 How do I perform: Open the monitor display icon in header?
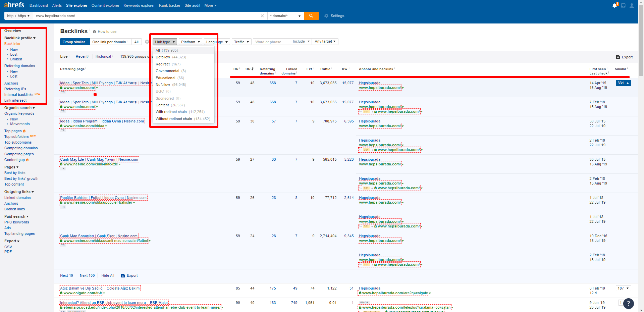(623, 5)
